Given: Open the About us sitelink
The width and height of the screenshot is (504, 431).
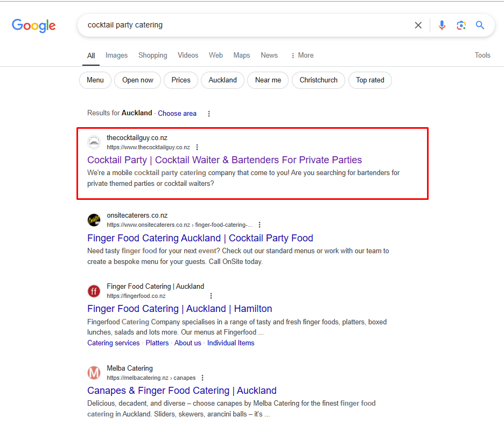Looking at the screenshot, I should pyautogui.click(x=188, y=343).
